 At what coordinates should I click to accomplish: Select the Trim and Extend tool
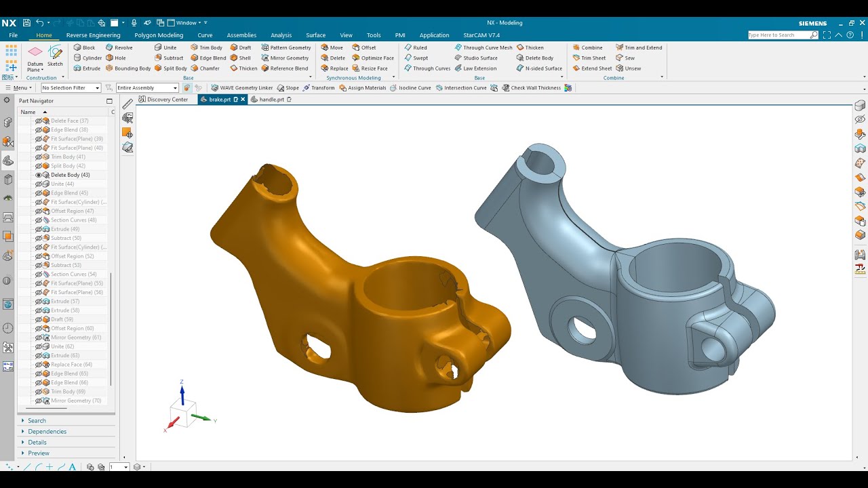[639, 48]
